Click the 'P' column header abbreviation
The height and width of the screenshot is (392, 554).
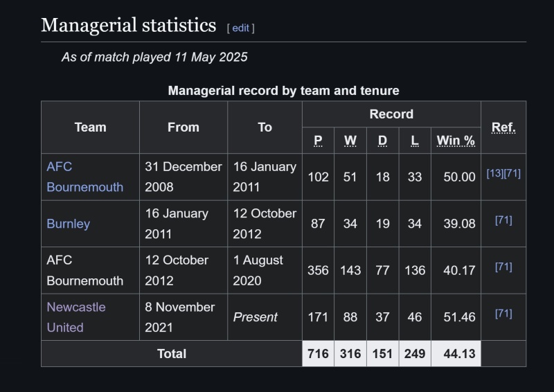point(318,141)
